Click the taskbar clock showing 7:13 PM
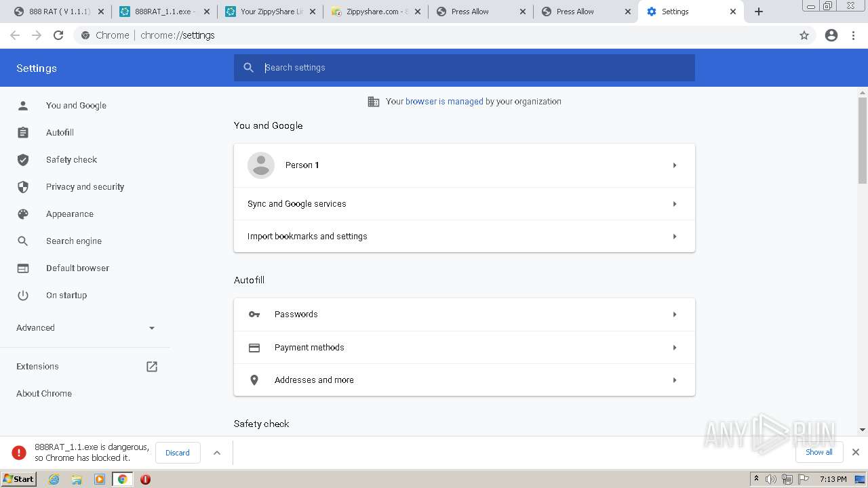The width and height of the screenshot is (868, 488). pos(833,479)
